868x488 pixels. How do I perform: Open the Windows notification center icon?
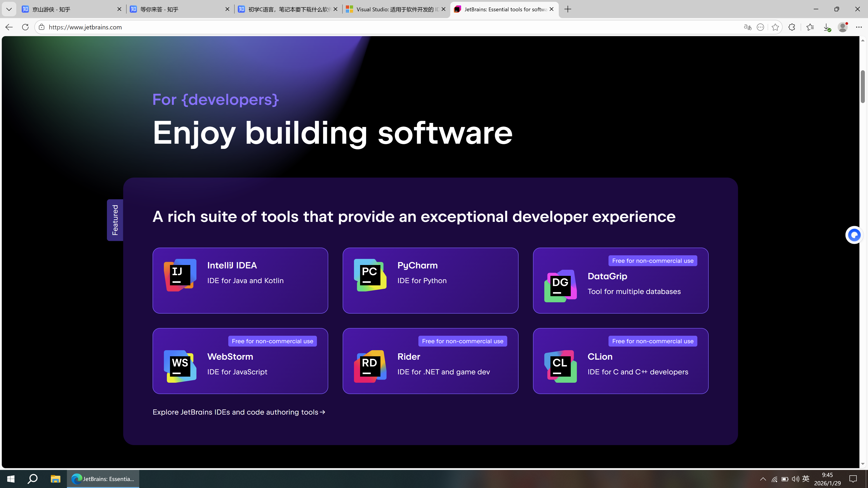(x=853, y=479)
